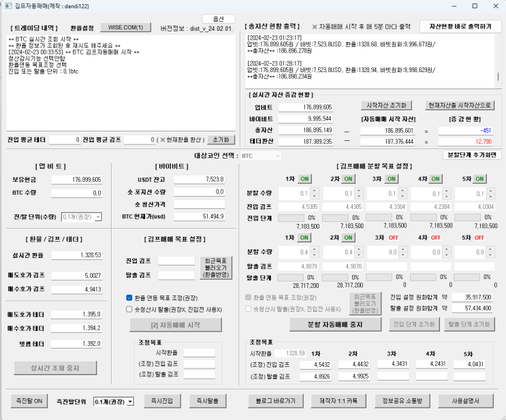The width and height of the screenshot is (506, 420).
Task: Increase entry 1차 분할 수량 spinner
Action: click(x=315, y=191)
